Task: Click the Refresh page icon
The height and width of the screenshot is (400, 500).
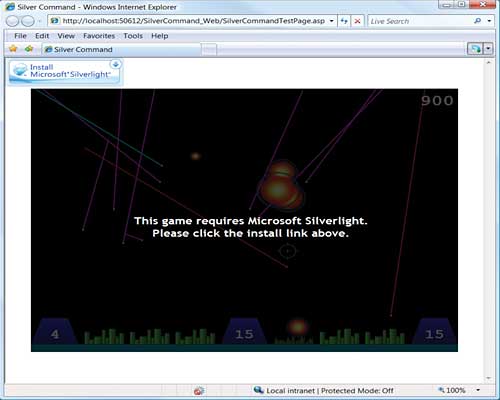Action: pos(344,21)
